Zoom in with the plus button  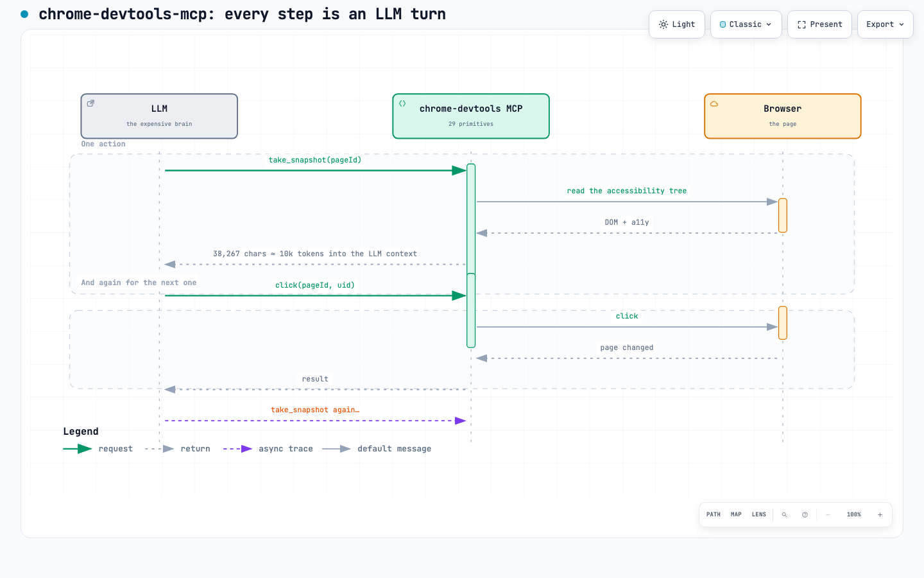pos(880,514)
